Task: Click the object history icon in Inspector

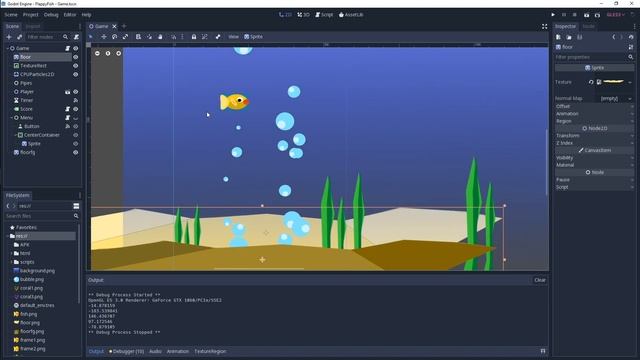Action: point(631,37)
